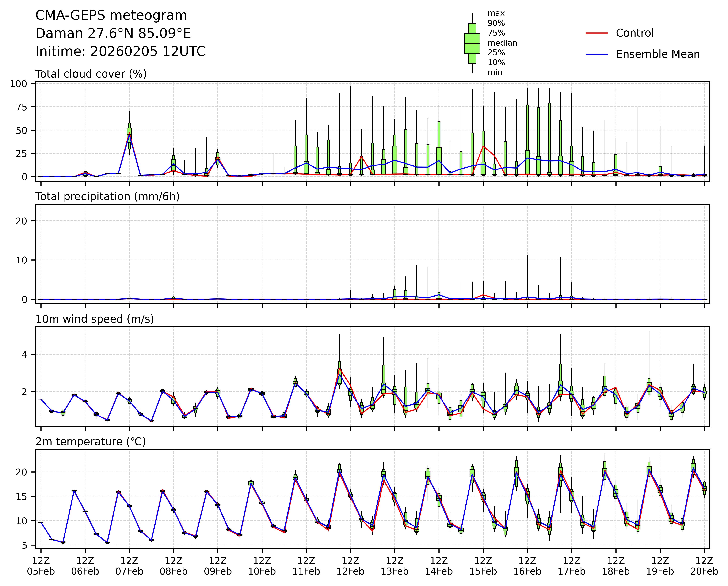The width and height of the screenshot is (728, 586).
Task: Click the 'median' legend label
Action: tap(502, 43)
